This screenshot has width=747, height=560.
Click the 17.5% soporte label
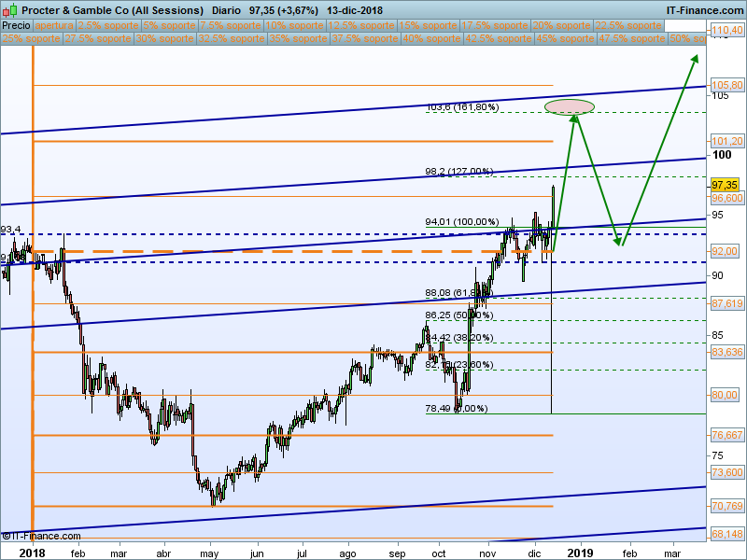click(x=495, y=26)
